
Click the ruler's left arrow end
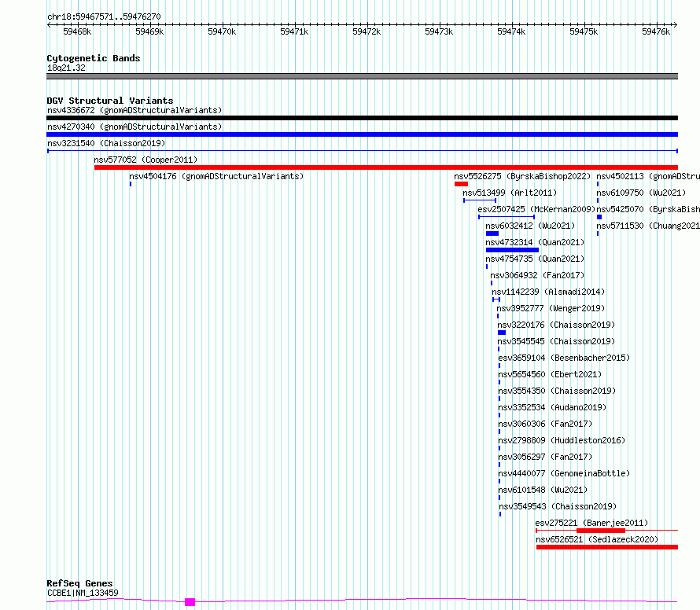click(x=49, y=24)
